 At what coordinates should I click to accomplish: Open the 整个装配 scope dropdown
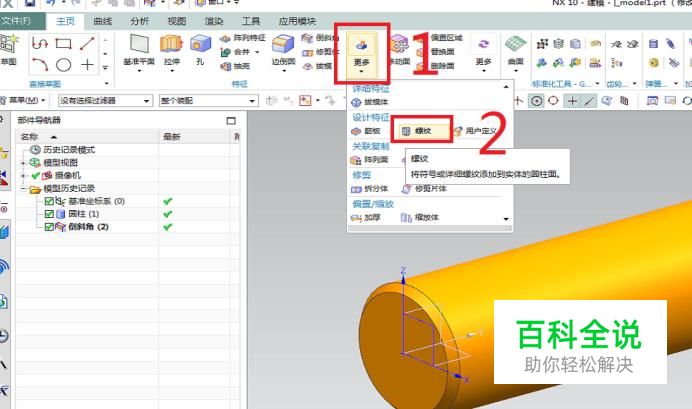pos(208,101)
